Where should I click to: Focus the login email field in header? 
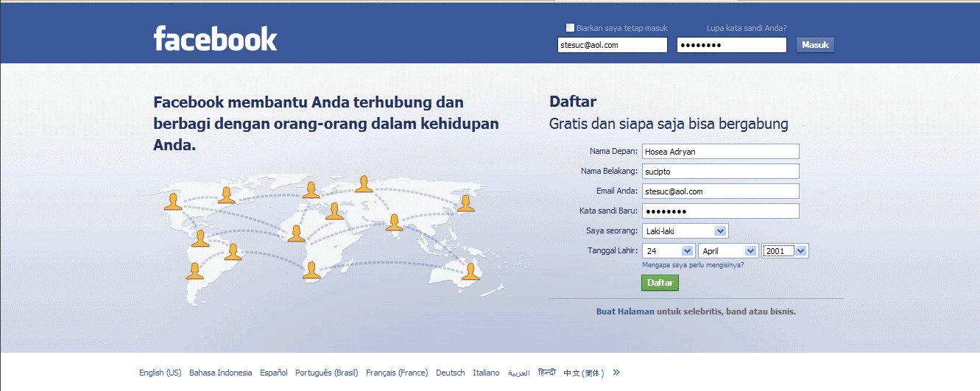(612, 45)
